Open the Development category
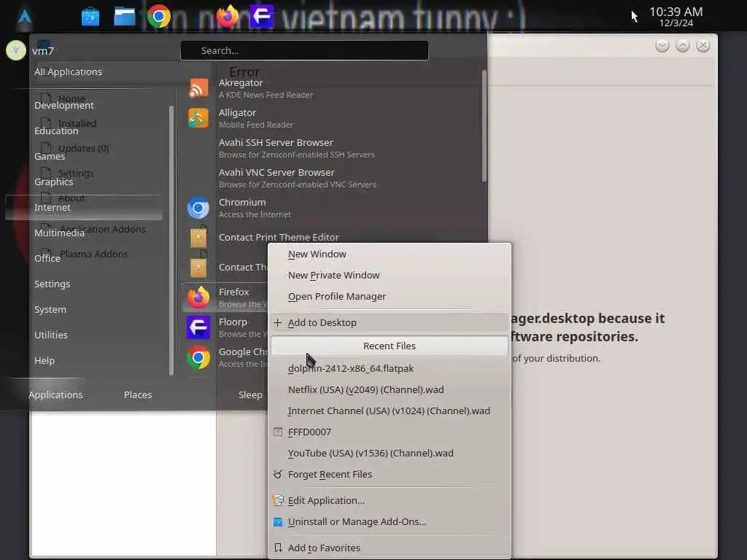This screenshot has height=560, width=747. click(x=64, y=105)
